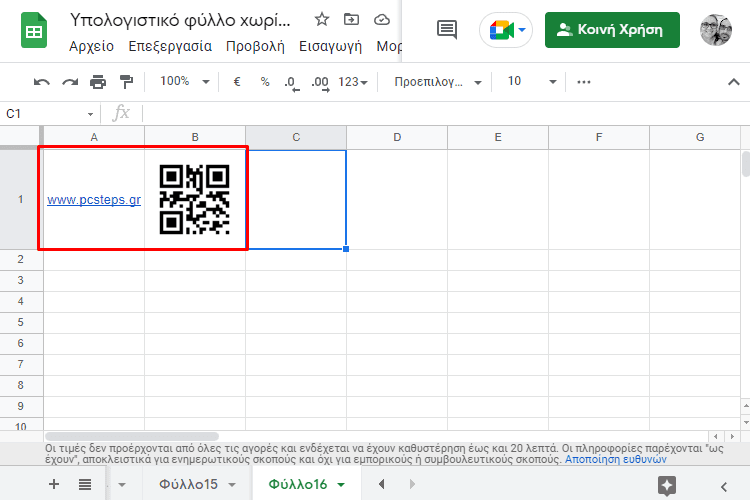Click the horizontal scrollbar thumb

pyautogui.click(x=132, y=436)
